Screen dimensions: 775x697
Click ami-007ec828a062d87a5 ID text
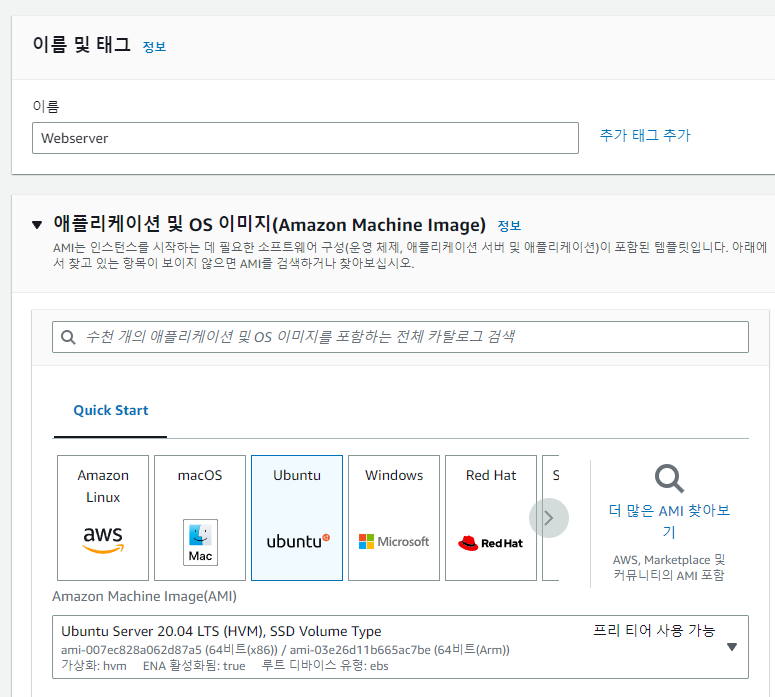click(131, 650)
